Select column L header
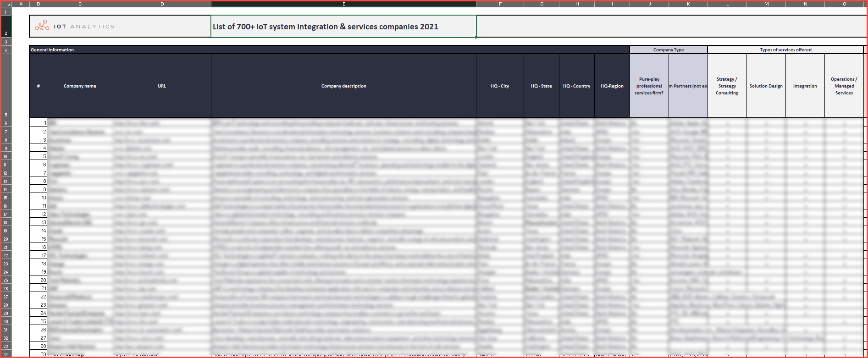868x358 pixels. click(727, 4)
